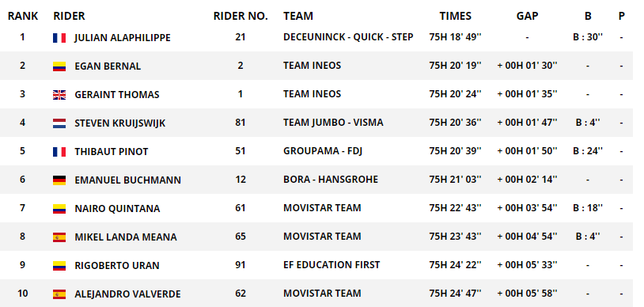Click the GAP column header
The width and height of the screenshot is (644, 307).
tap(527, 16)
